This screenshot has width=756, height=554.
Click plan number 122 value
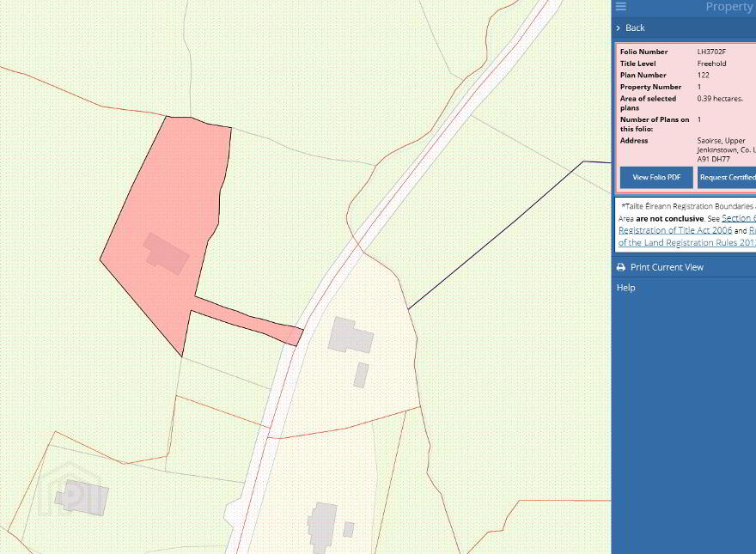tap(703, 76)
